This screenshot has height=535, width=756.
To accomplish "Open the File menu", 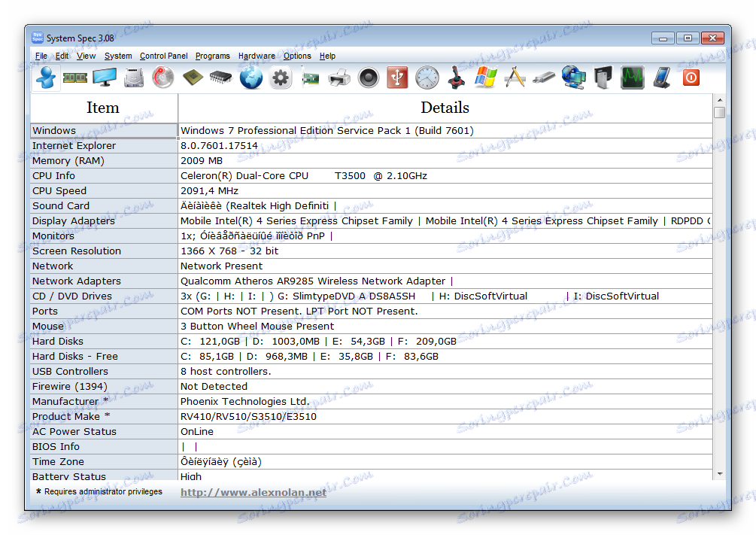I will pyautogui.click(x=41, y=56).
